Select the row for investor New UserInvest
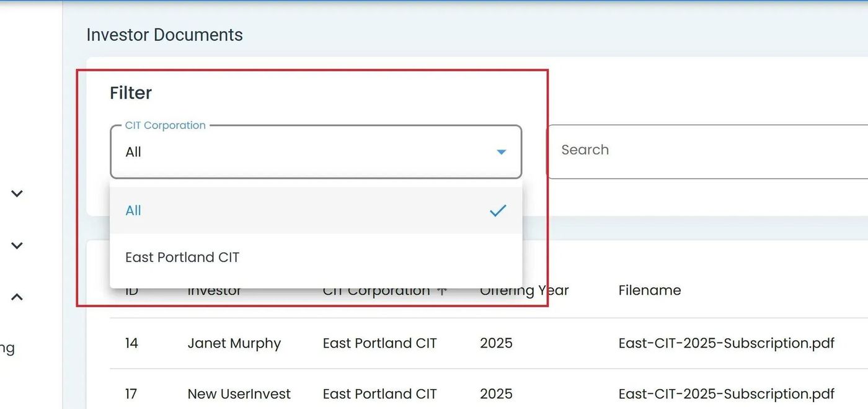This screenshot has height=409, width=868. pyautogui.click(x=239, y=393)
